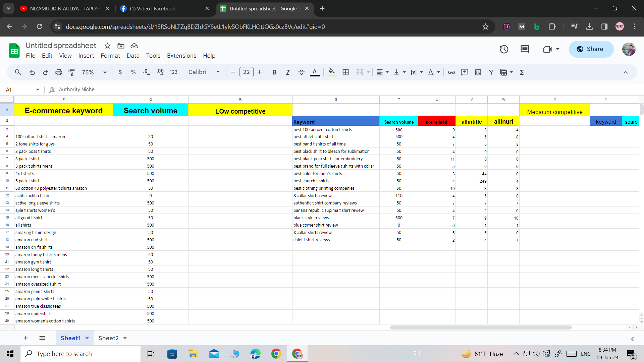The width and height of the screenshot is (644, 362).
Task: Click the print icon in toolbar
Action: coord(59,72)
